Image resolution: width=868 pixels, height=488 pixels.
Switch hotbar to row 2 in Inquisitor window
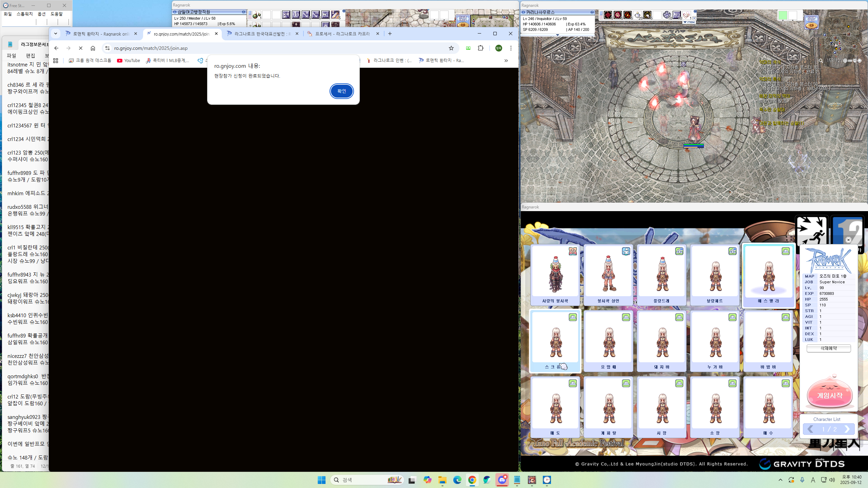point(601,18)
